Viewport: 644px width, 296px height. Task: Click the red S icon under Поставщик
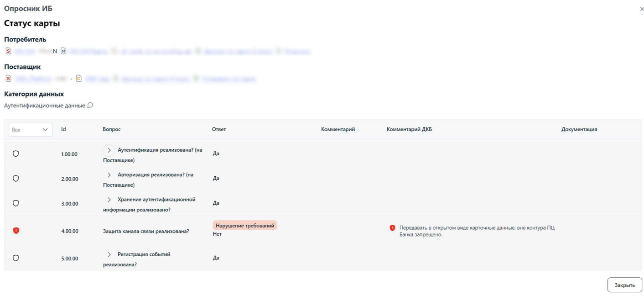[8, 79]
